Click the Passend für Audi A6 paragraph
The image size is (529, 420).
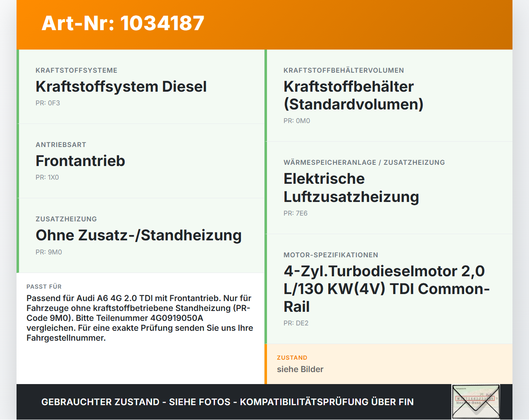tap(140, 318)
